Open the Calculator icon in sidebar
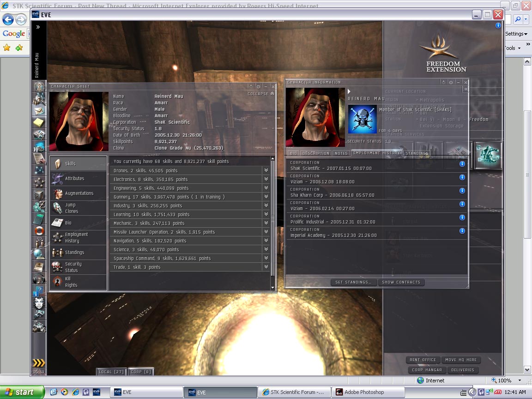The width and height of the screenshot is (532, 399). [x=39, y=218]
